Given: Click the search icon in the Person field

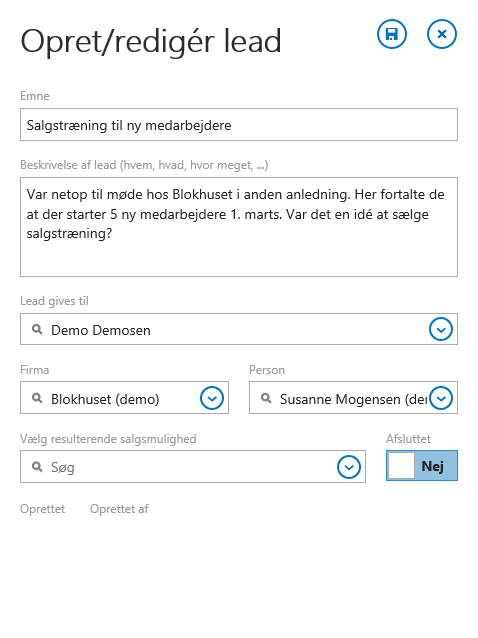Looking at the screenshot, I should pyautogui.click(x=266, y=398).
